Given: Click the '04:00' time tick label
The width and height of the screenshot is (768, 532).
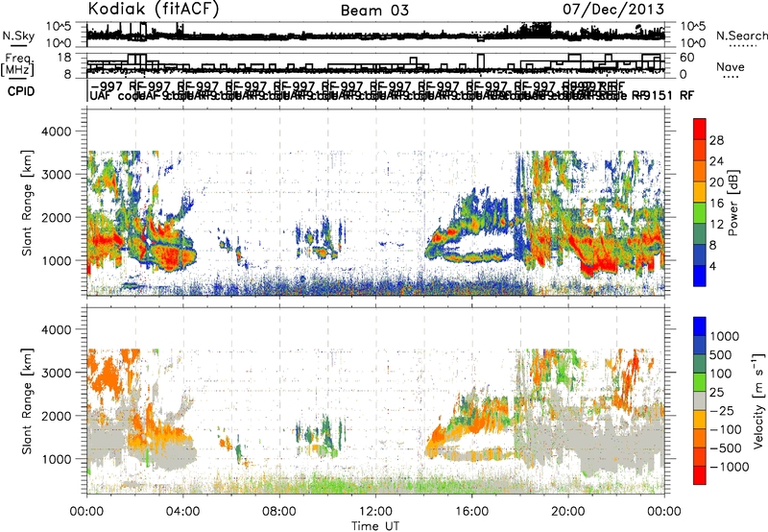Looking at the screenshot, I should pos(182,512).
